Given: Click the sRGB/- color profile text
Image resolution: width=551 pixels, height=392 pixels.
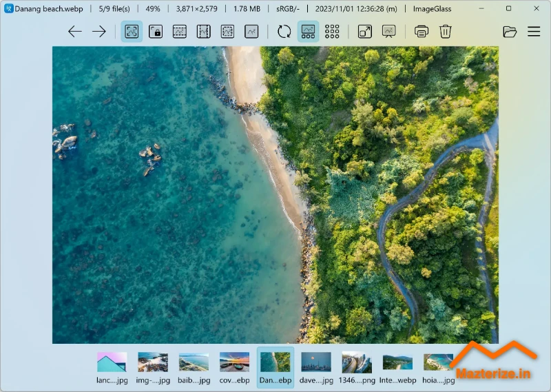Looking at the screenshot, I should tap(288, 9).
